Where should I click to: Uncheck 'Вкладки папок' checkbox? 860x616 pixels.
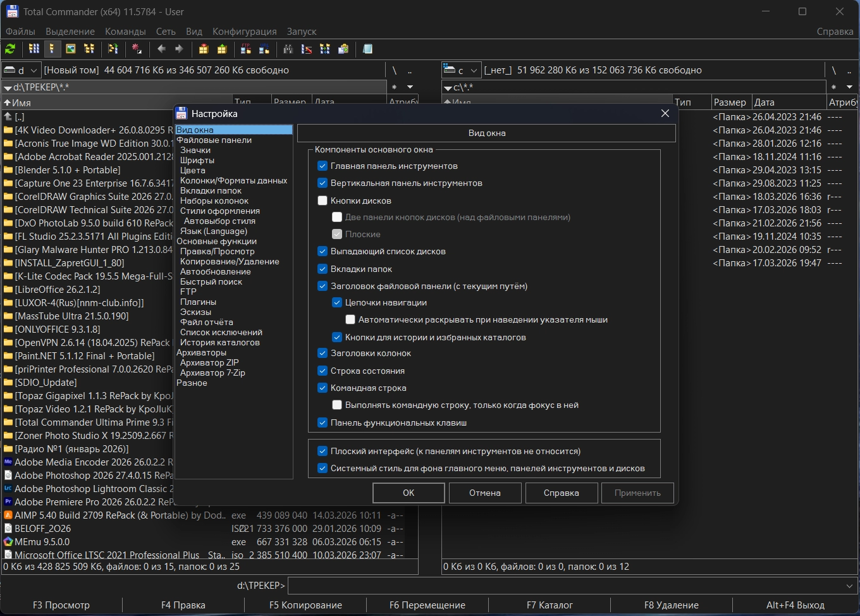(322, 269)
